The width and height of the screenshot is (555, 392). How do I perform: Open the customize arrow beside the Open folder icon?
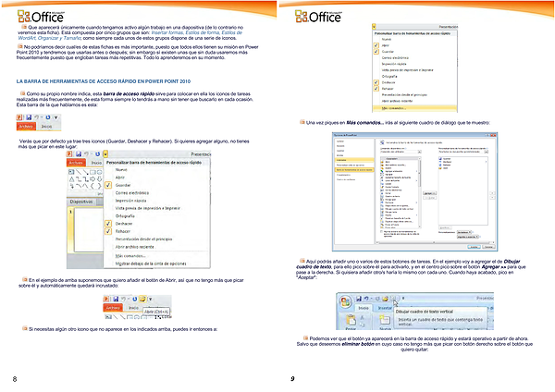click(150, 299)
